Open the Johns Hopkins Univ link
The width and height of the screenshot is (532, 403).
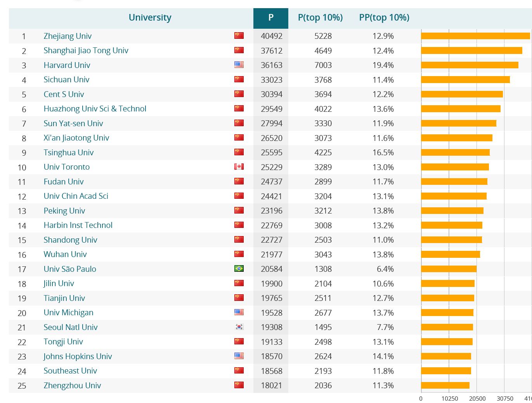(78, 356)
